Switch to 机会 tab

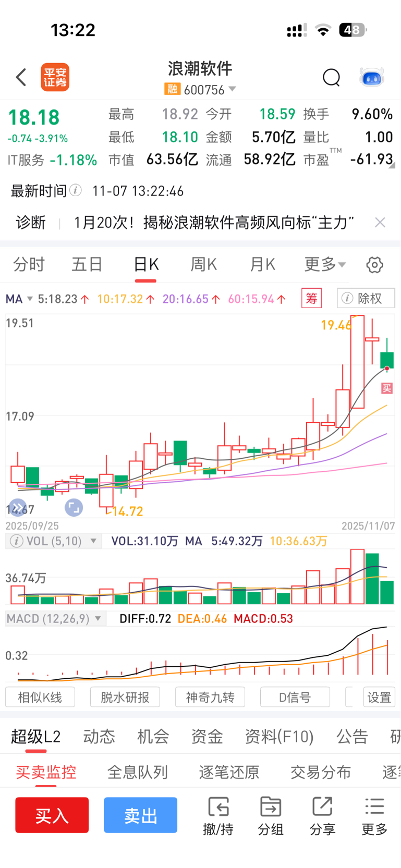tap(153, 736)
